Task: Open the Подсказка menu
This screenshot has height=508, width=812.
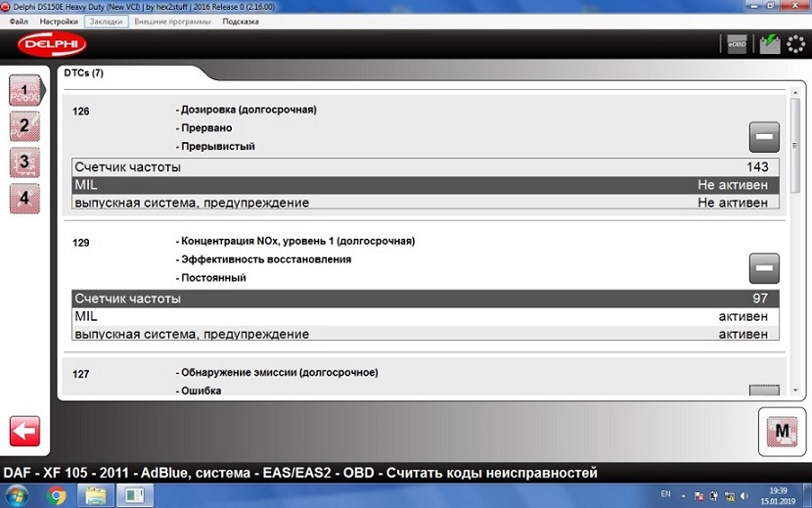Action: (x=241, y=22)
